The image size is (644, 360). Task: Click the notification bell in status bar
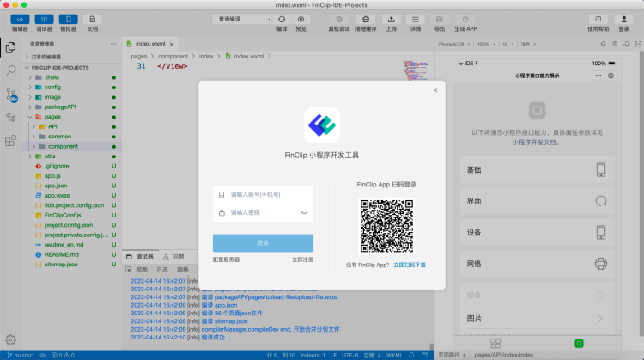tap(411, 355)
